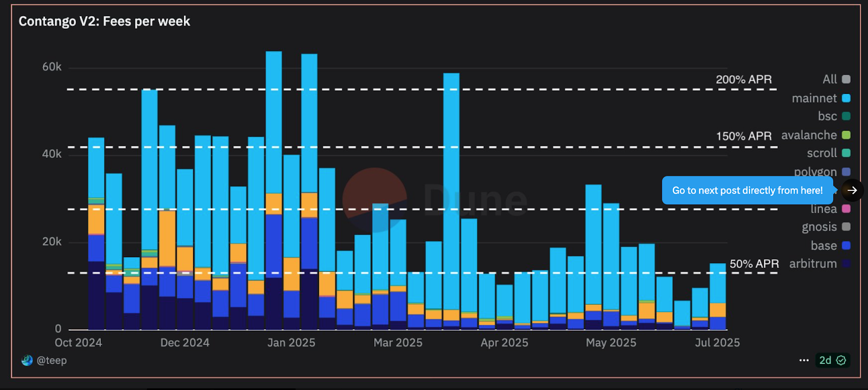Screen dimensions: 868x390
Task: Toggle the linea legend series
Action: [x=830, y=209]
